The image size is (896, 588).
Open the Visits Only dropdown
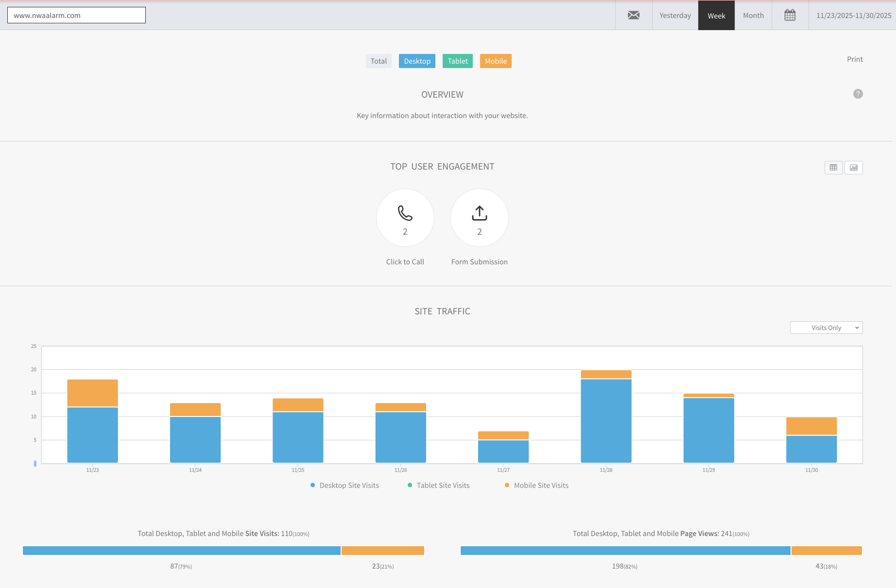pyautogui.click(x=826, y=328)
